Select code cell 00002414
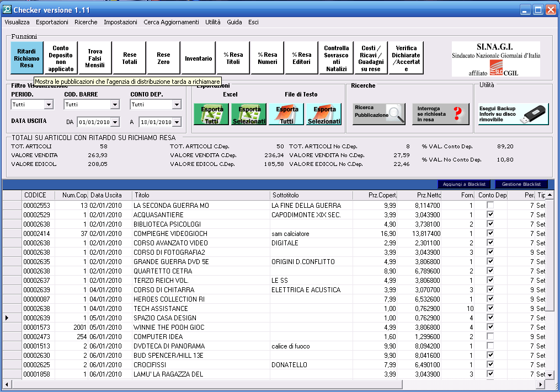 click(38, 233)
